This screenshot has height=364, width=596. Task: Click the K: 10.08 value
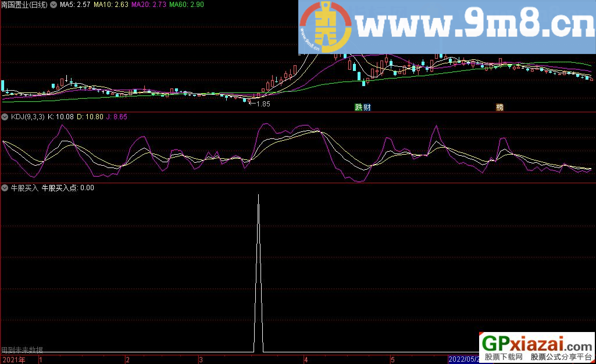pyautogui.click(x=60, y=117)
